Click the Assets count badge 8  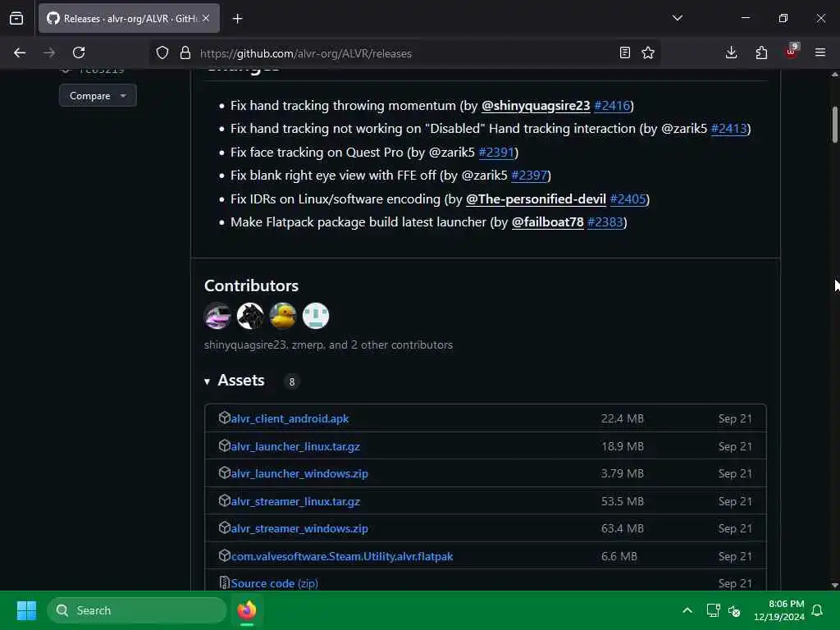point(292,381)
